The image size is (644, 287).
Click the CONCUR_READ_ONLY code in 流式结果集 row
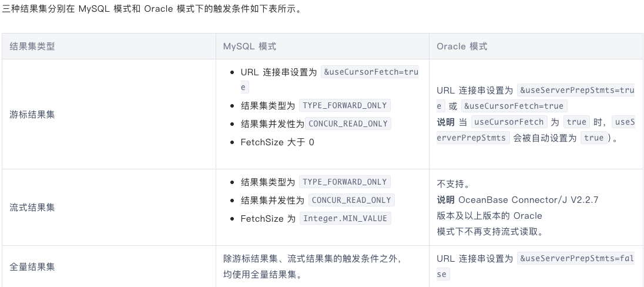(x=351, y=200)
